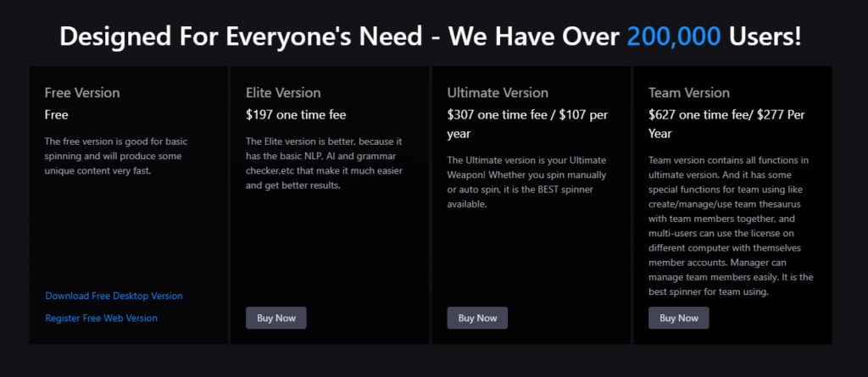
Task: Click the Elite Version heading
Action: tap(283, 92)
